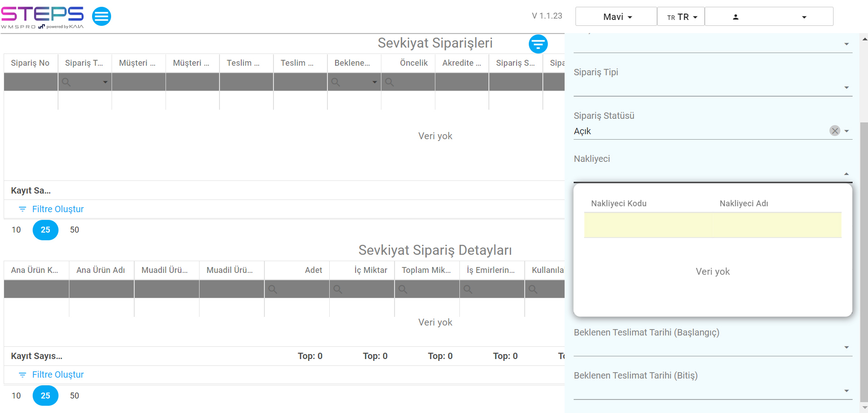
Task: Open the Mavi theme dropdown
Action: tap(616, 16)
